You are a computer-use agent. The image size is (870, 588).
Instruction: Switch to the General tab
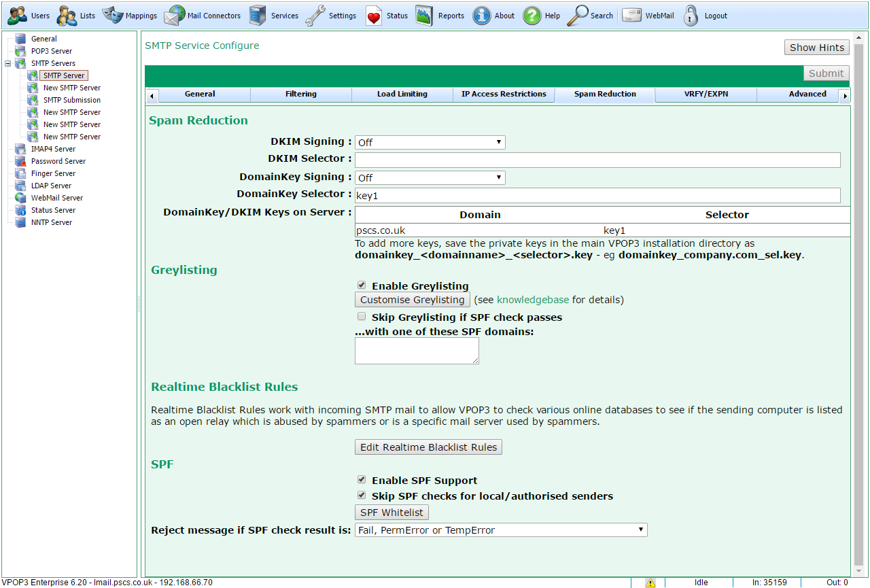coord(200,94)
